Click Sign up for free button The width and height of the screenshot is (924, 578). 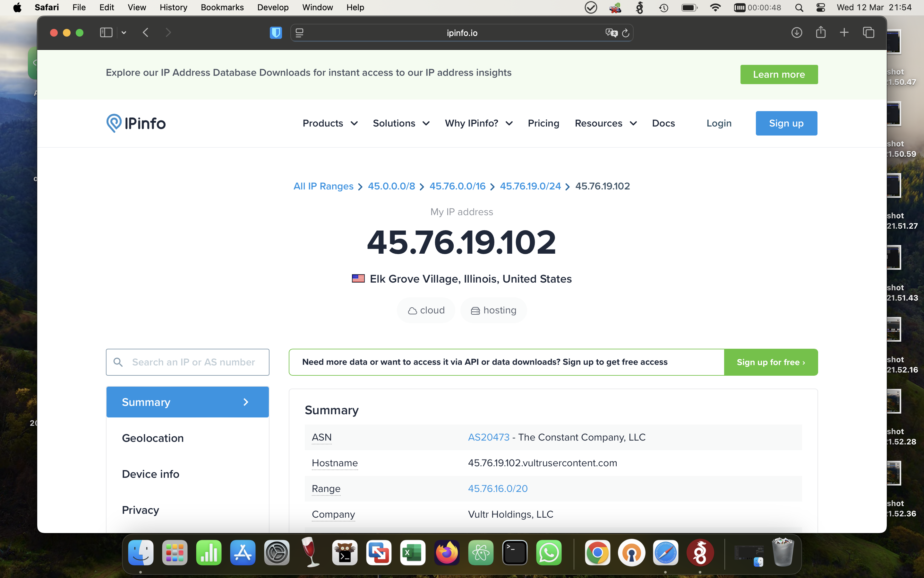(x=771, y=362)
